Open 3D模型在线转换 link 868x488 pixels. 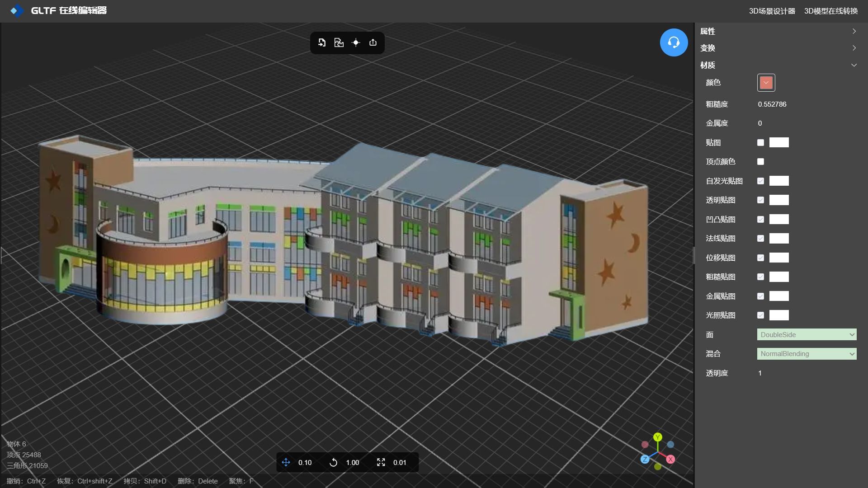tap(831, 11)
